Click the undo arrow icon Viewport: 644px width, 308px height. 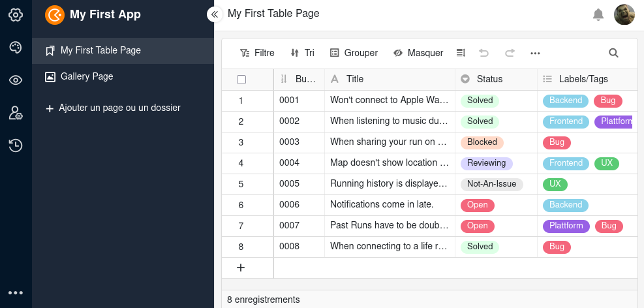pyautogui.click(x=484, y=53)
